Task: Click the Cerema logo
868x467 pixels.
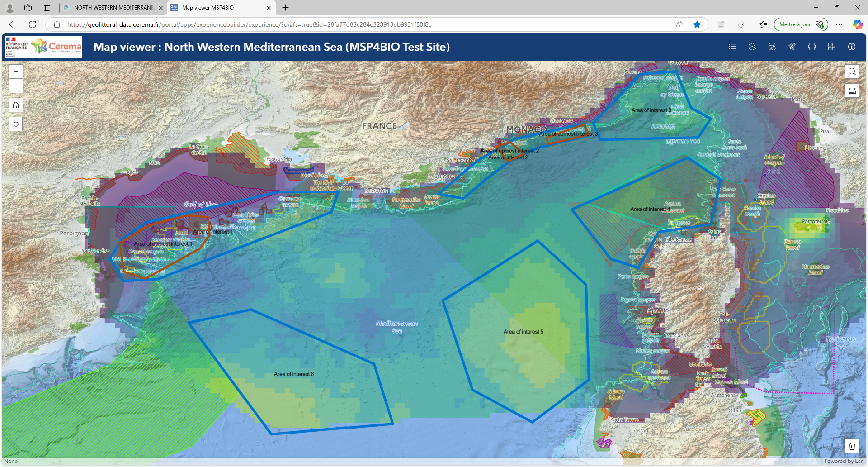Action: [57, 47]
